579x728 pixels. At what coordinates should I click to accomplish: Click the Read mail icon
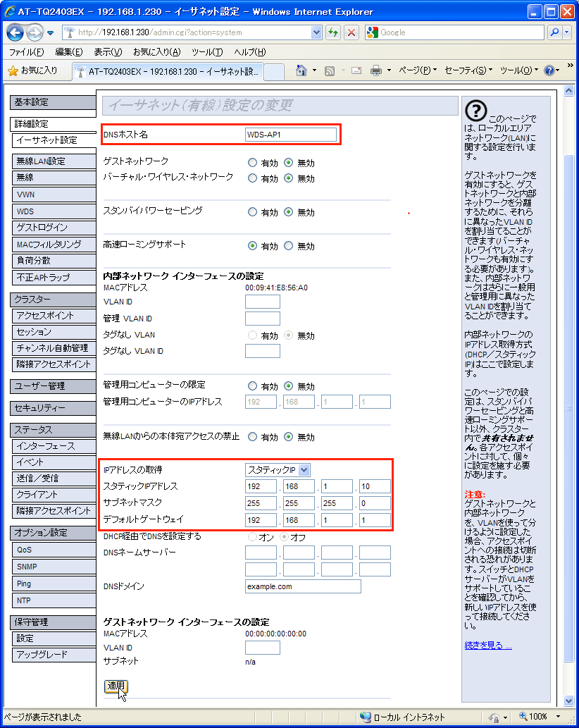coord(356,70)
